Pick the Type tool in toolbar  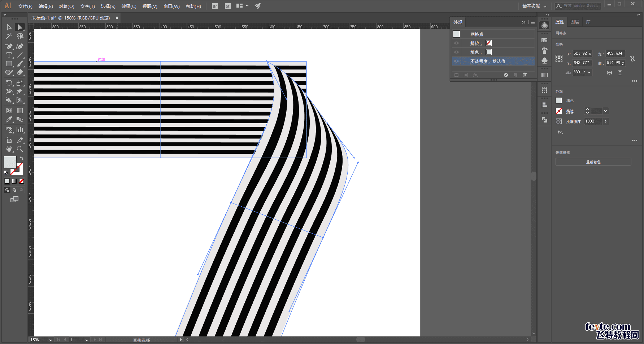click(x=9, y=55)
